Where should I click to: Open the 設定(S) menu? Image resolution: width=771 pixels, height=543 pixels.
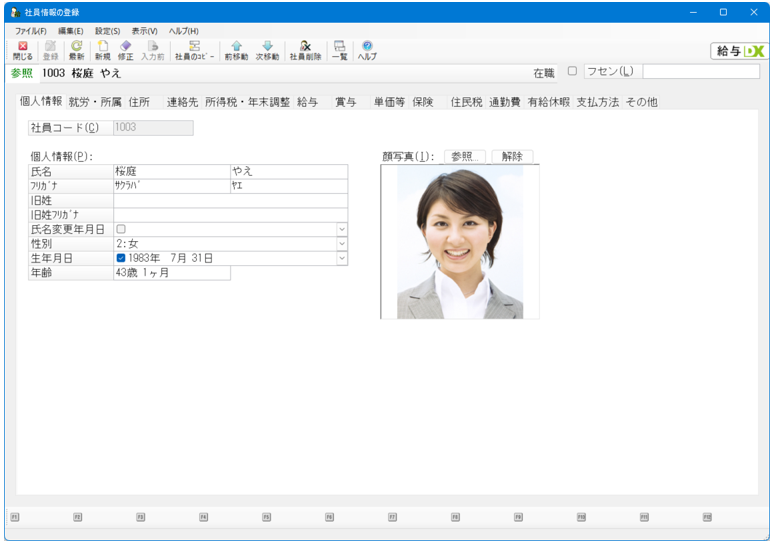coord(108,31)
